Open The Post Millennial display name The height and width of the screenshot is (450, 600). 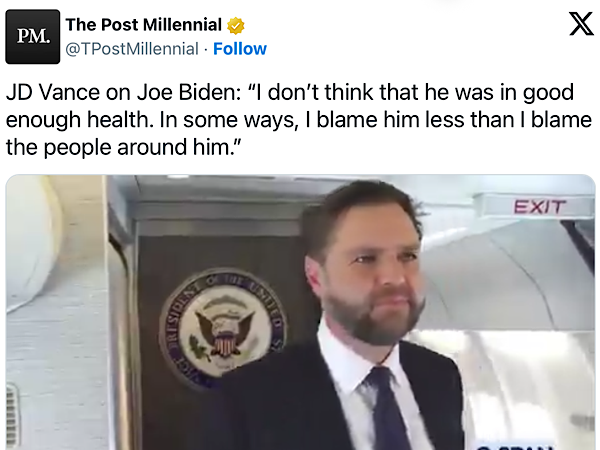click(143, 25)
